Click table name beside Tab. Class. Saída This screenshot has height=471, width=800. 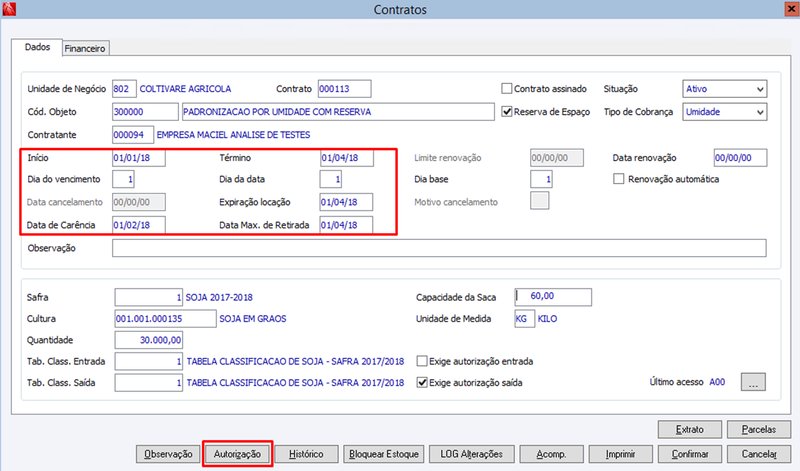click(x=295, y=383)
